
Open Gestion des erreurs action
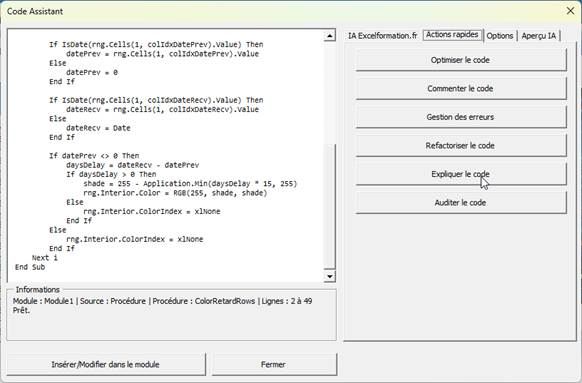point(461,117)
